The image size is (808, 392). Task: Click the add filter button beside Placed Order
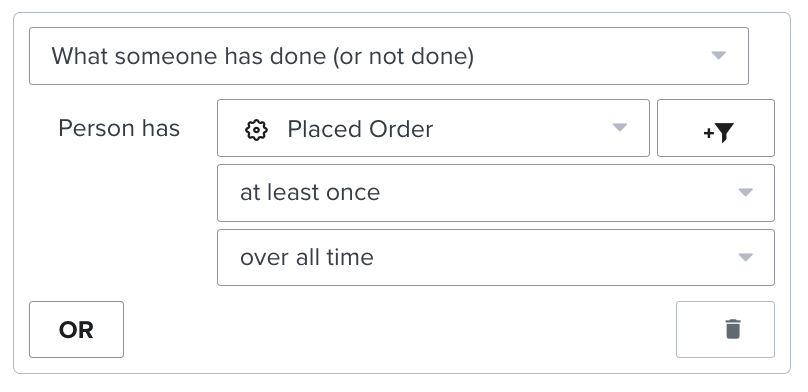pyautogui.click(x=716, y=128)
